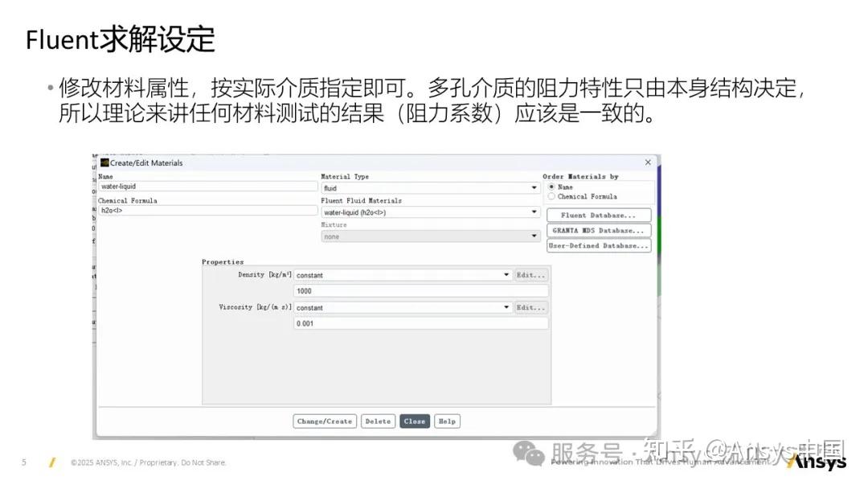Click the GRANTA MDS Database button
Viewport: 868px width, 489px height.
click(x=598, y=230)
